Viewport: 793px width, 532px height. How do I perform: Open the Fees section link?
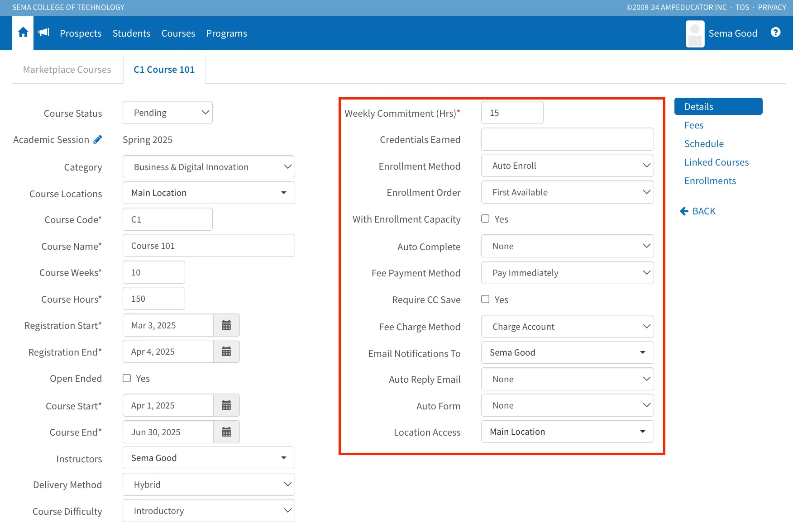[694, 125]
